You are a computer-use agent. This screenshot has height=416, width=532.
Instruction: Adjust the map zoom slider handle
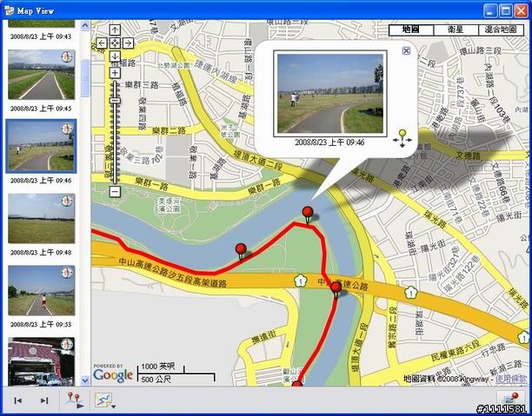(115, 100)
